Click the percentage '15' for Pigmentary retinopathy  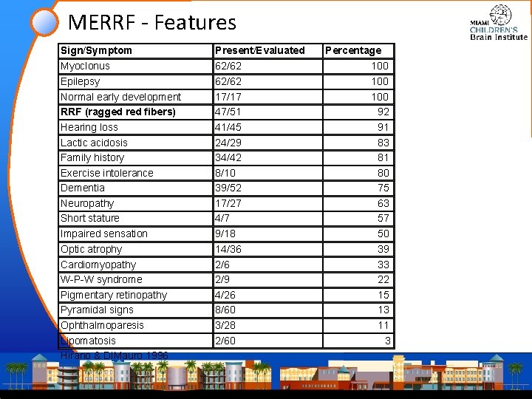point(383,295)
